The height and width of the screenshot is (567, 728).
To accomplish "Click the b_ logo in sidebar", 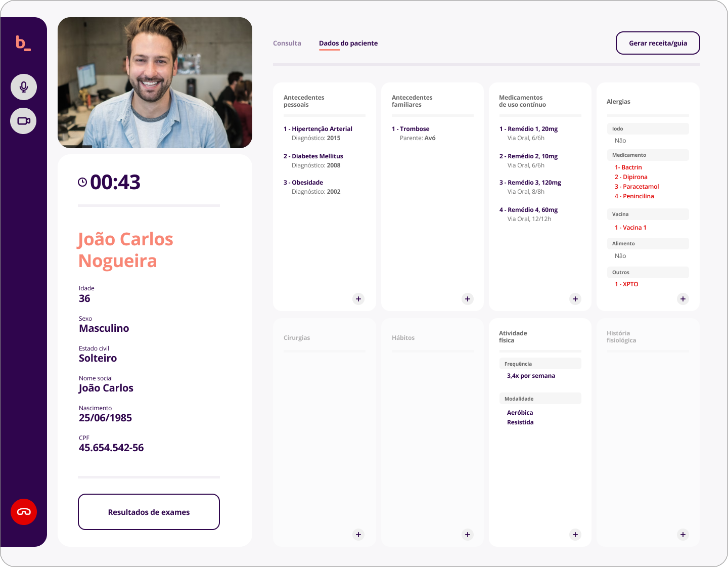I will click(23, 43).
